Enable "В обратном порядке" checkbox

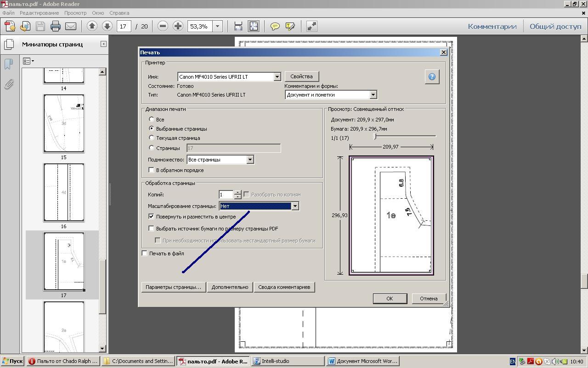[152, 170]
